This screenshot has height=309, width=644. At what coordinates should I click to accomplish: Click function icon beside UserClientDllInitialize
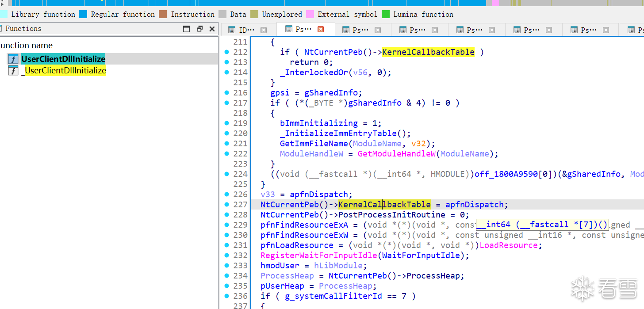point(13,59)
